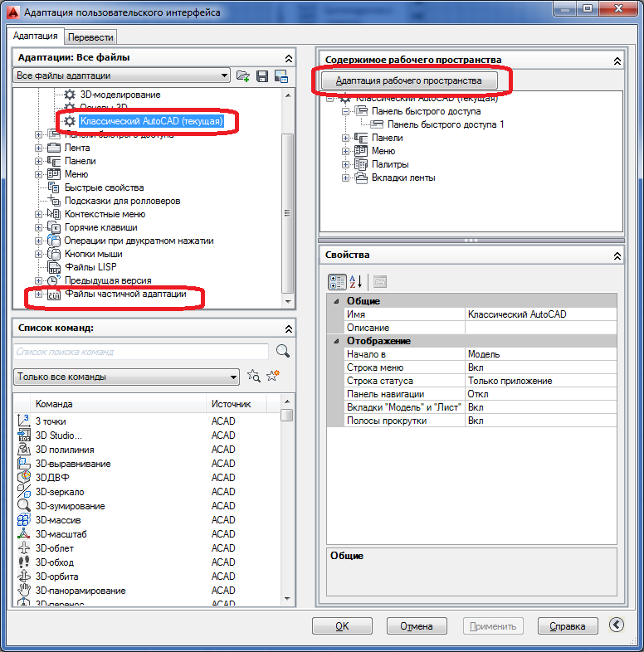Click the Файлы LISP tree icon
644x652 pixels.
[54, 267]
